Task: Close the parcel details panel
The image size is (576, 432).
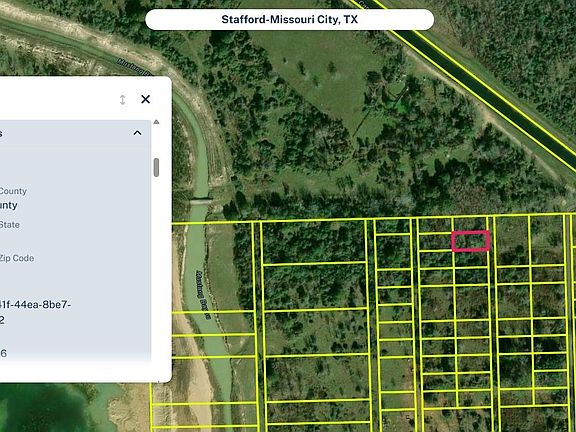Action: pos(145,99)
